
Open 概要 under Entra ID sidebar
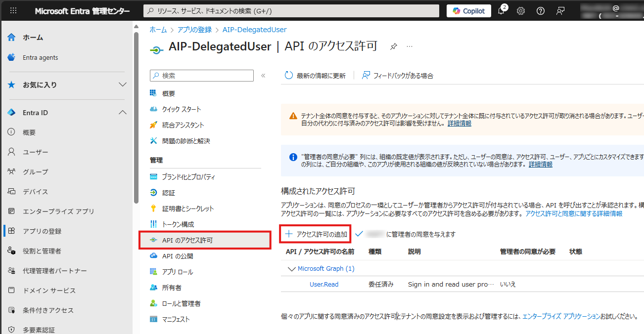tap(29, 132)
